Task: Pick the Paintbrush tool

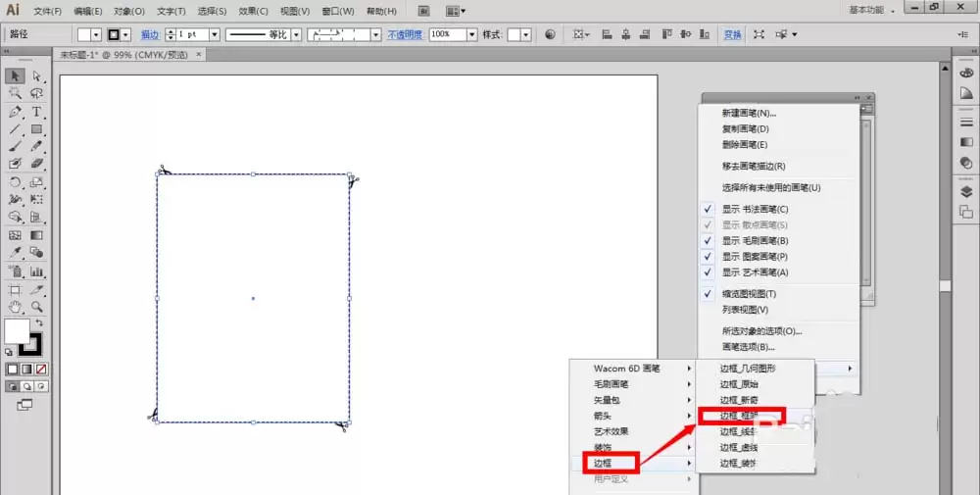Action: 15,146
